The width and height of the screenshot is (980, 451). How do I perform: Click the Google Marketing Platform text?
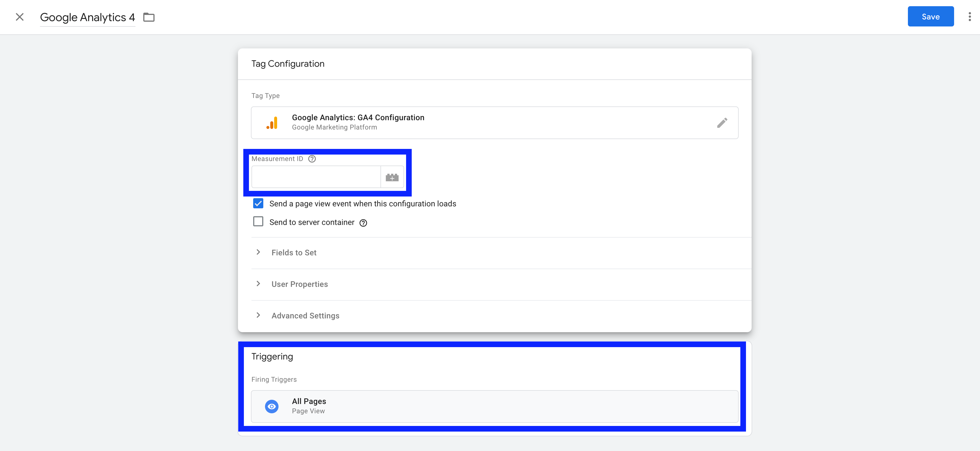tap(334, 128)
